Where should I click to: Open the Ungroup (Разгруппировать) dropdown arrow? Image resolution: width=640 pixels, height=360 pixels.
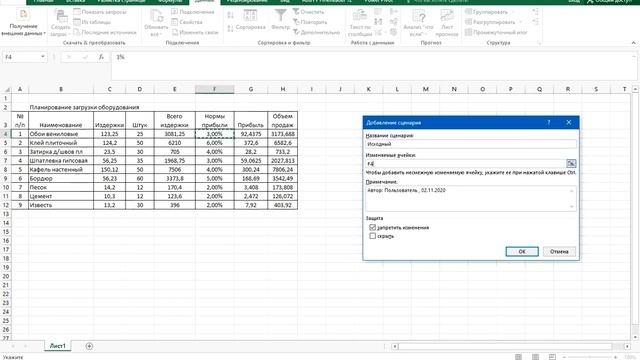click(521, 22)
